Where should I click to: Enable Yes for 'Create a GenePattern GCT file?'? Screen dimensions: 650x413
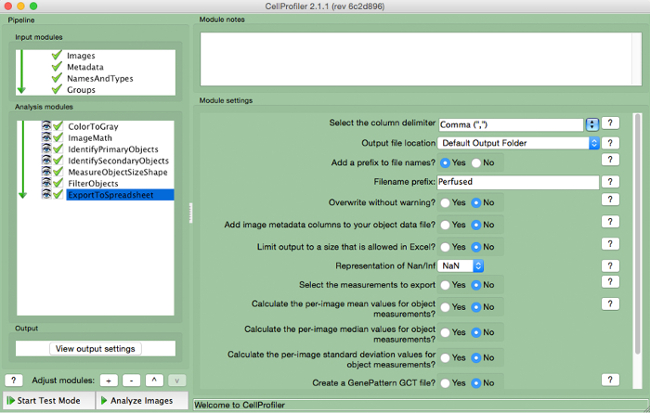click(445, 382)
